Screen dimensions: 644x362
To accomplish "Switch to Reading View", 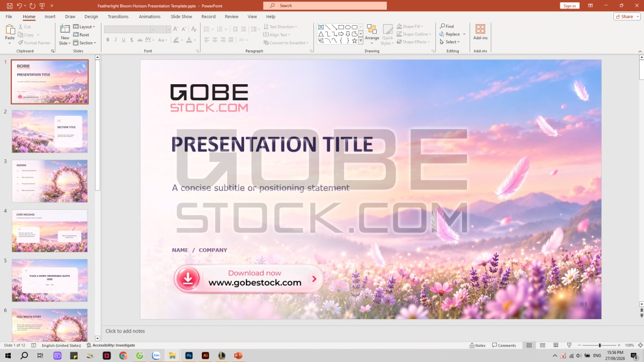I will click(556, 345).
